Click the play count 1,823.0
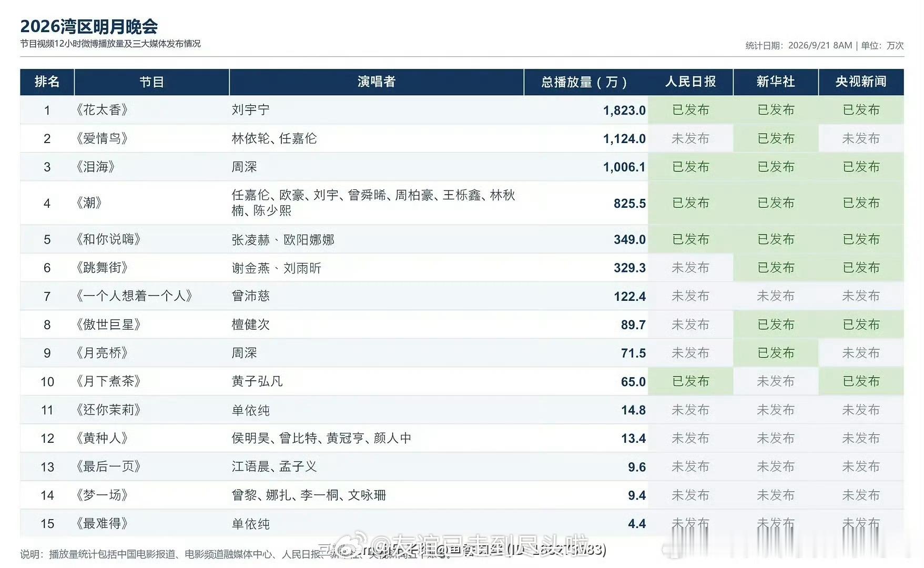Image resolution: width=924 pixels, height=568 pixels. [624, 110]
